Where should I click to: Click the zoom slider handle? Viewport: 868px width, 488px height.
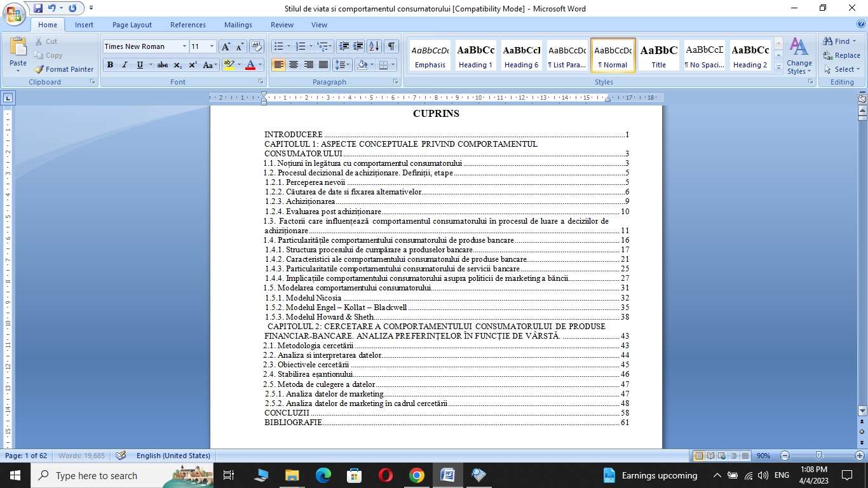click(818, 456)
